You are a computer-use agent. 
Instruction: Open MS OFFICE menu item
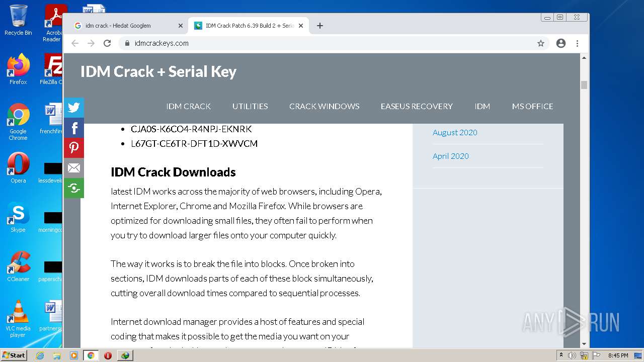pos(532,106)
